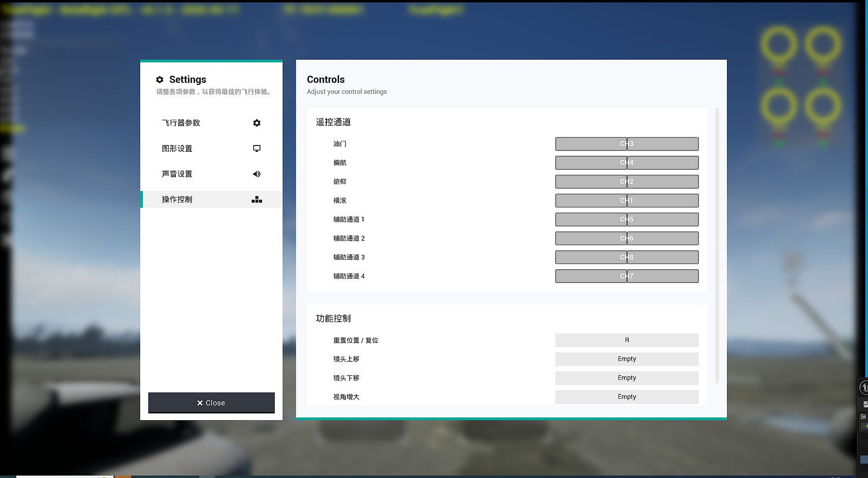Select the 油门 channel bar showing CH3
The width and height of the screenshot is (868, 478).
[627, 144]
